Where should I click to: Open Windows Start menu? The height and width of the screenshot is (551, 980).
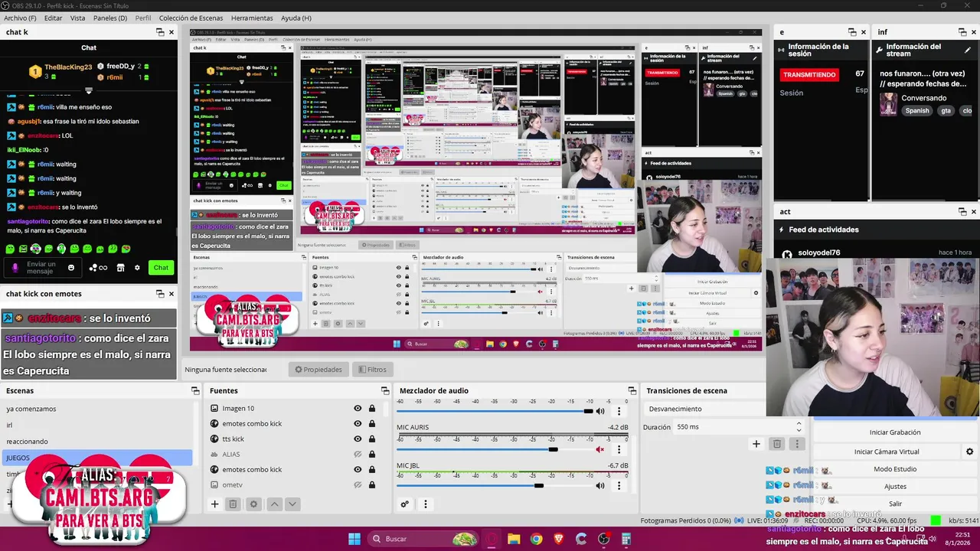pos(354,539)
